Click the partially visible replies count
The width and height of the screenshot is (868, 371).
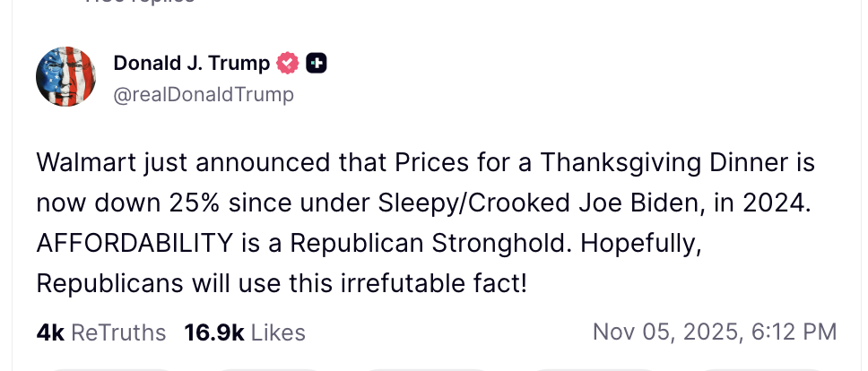[x=139, y=3]
